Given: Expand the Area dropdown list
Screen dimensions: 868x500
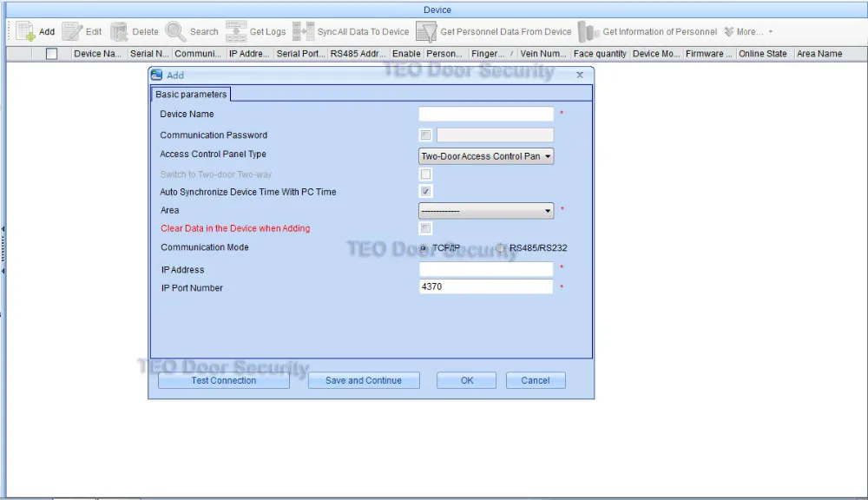Looking at the screenshot, I should pyautogui.click(x=486, y=210).
